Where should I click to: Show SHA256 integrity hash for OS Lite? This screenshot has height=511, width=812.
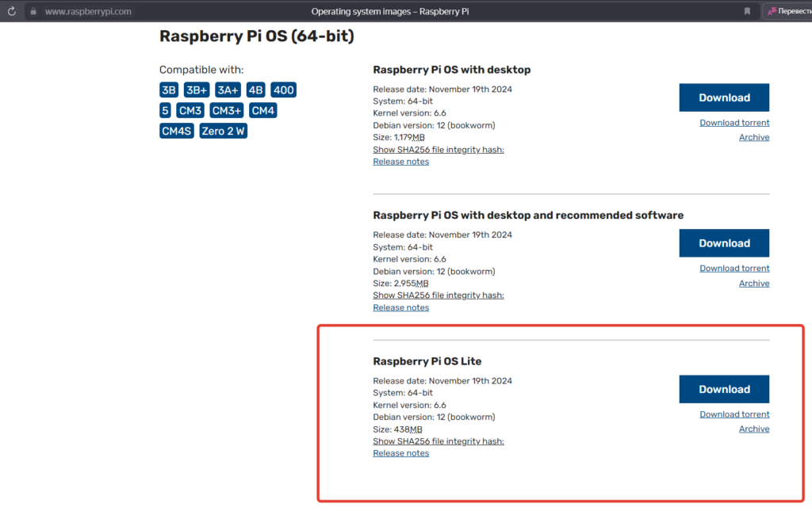(438, 441)
